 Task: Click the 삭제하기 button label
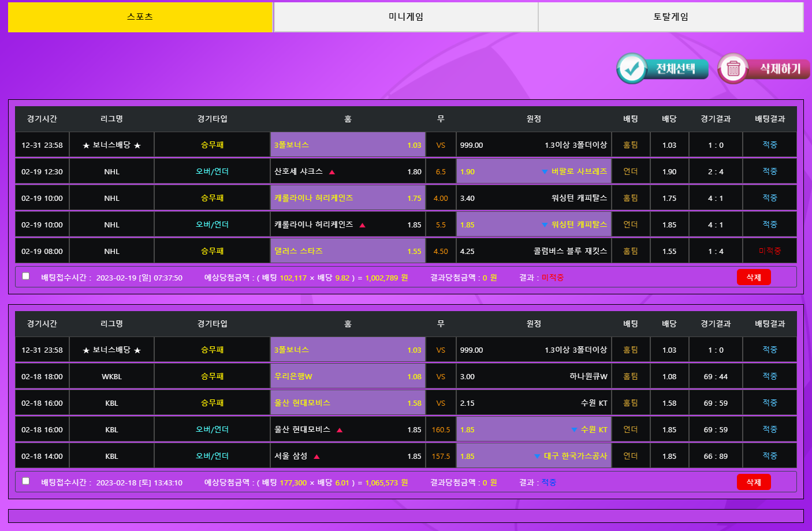coord(780,69)
